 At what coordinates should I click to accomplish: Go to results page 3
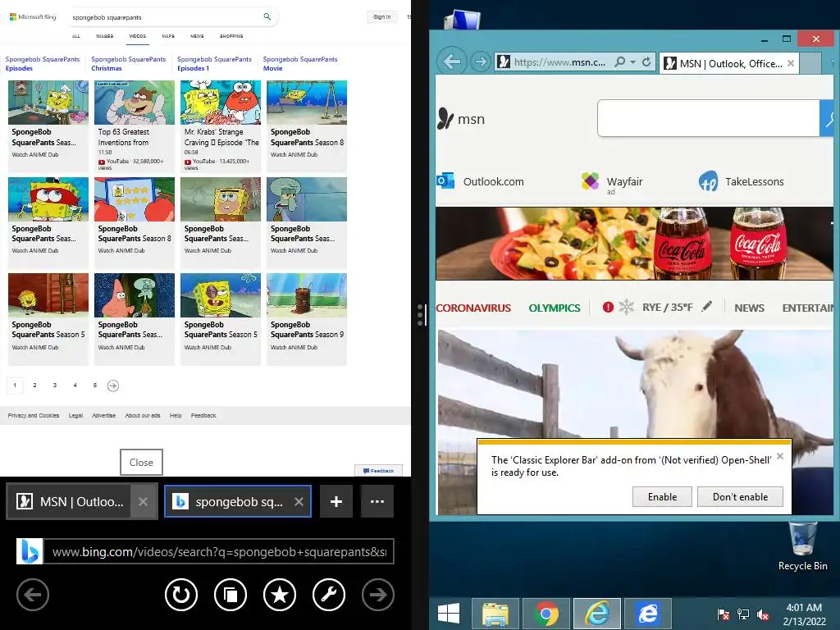coord(55,386)
